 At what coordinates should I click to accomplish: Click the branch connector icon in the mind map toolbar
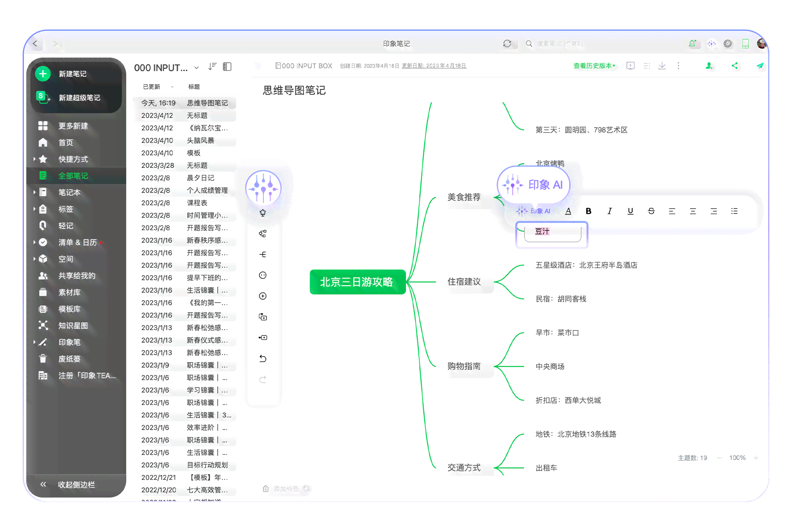pos(263,254)
